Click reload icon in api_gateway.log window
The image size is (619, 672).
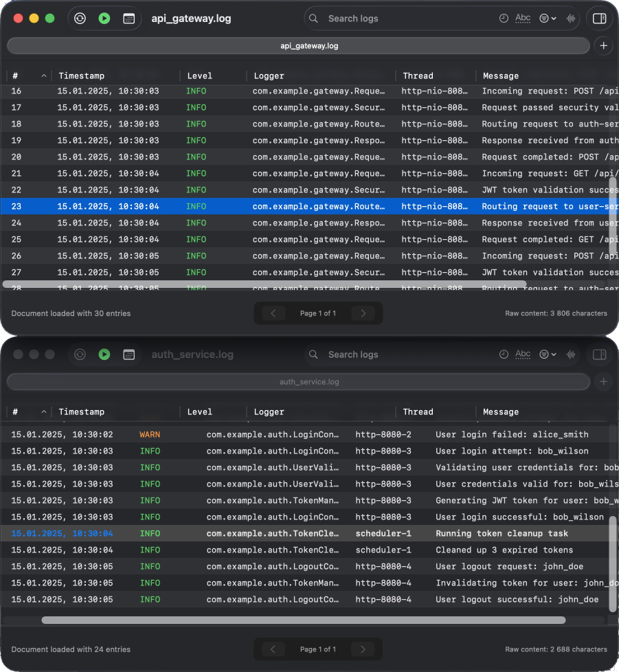(80, 19)
